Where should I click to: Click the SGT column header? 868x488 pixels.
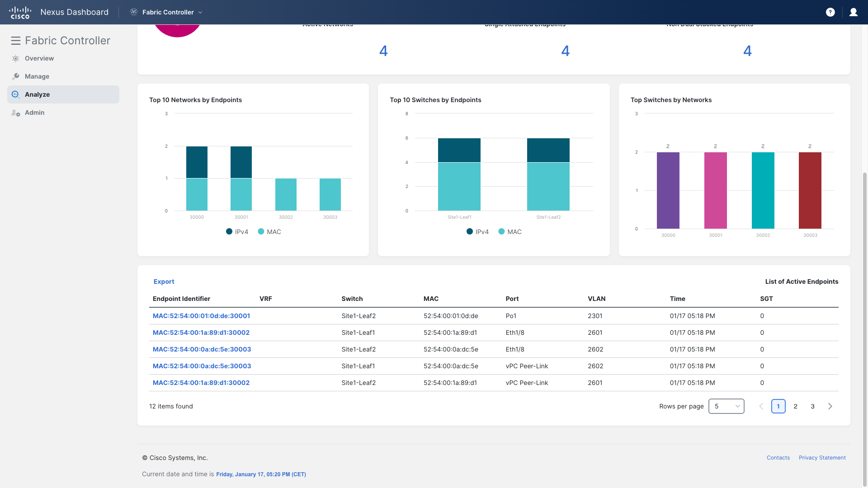click(767, 299)
